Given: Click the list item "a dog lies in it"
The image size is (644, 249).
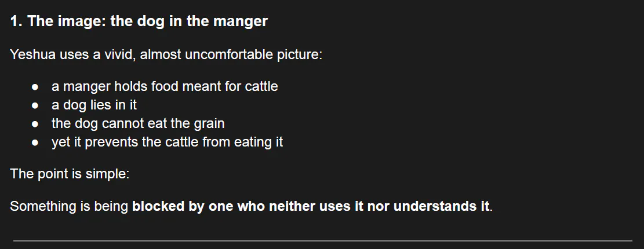Looking at the screenshot, I should click(x=94, y=105).
